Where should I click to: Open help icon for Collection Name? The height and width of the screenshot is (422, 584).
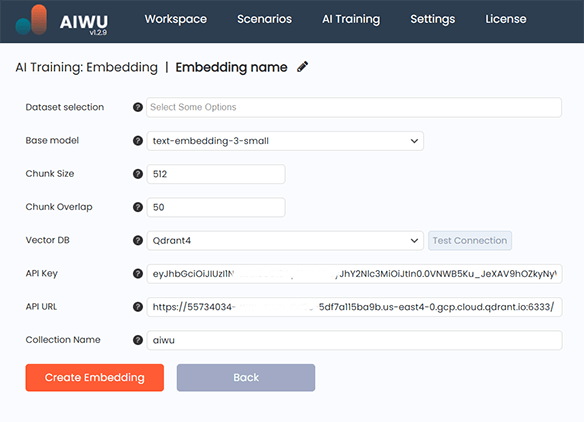point(138,340)
